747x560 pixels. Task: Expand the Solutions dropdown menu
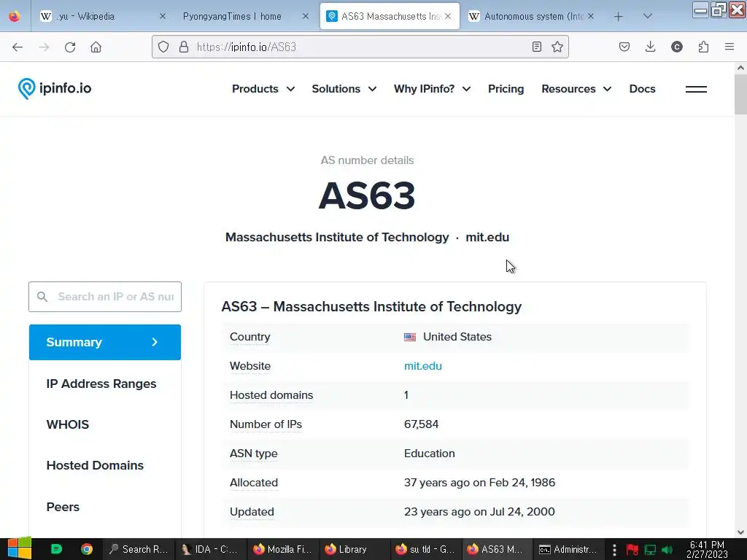[344, 89]
